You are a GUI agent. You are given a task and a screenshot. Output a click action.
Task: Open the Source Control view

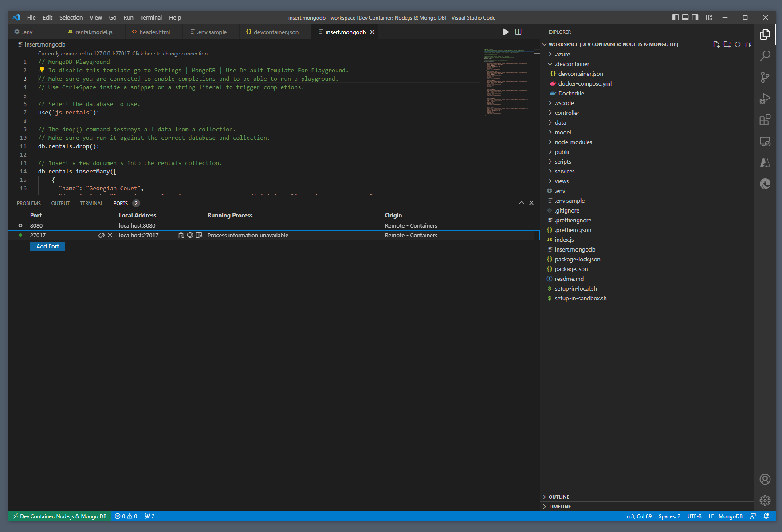pyautogui.click(x=765, y=77)
